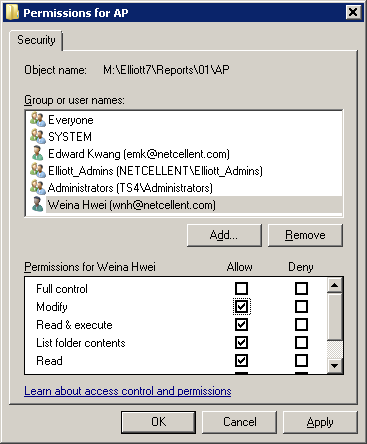367x444 pixels.
Task: Uncheck Allow for Read permission
Action: point(241,360)
